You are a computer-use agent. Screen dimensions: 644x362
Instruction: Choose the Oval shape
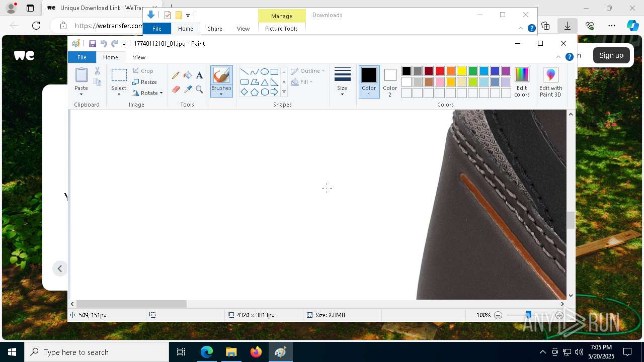click(x=264, y=71)
